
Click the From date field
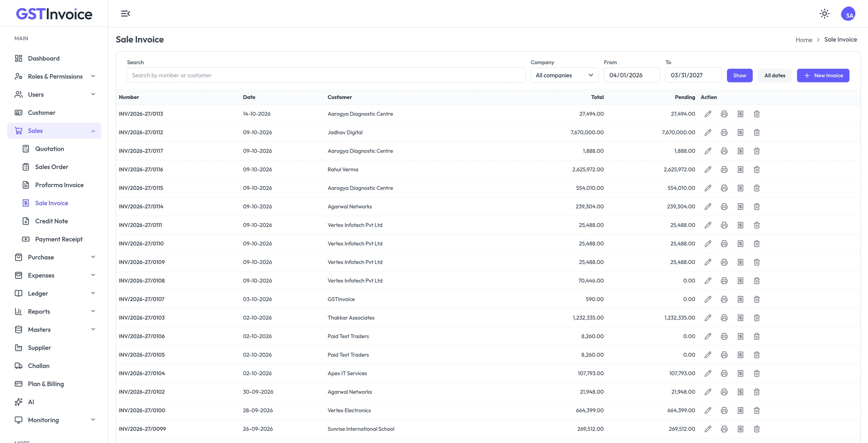click(x=632, y=75)
